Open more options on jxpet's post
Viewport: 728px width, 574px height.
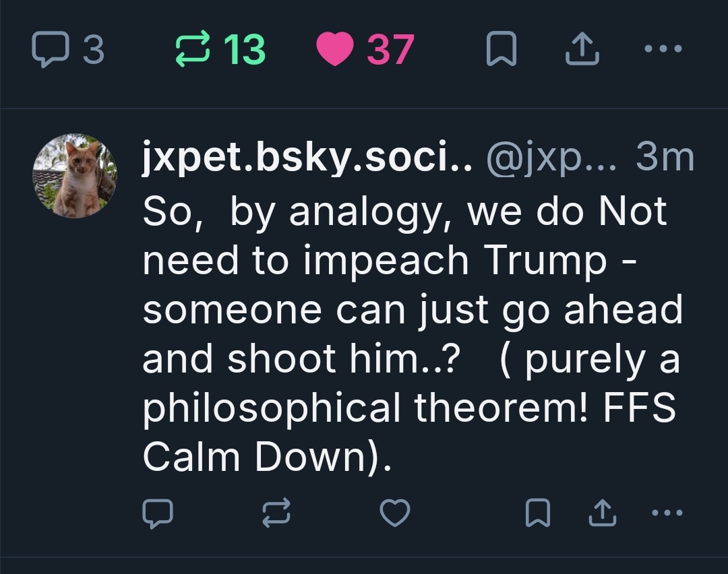(x=668, y=513)
